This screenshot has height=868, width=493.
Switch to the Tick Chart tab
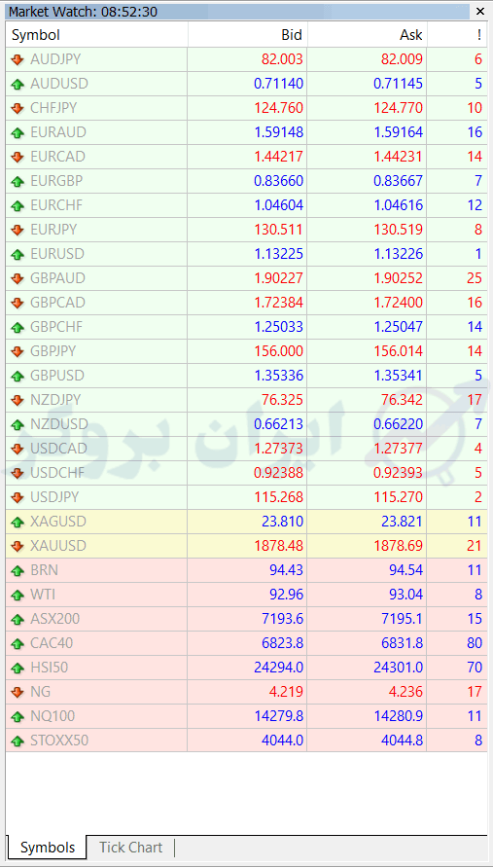point(130,848)
